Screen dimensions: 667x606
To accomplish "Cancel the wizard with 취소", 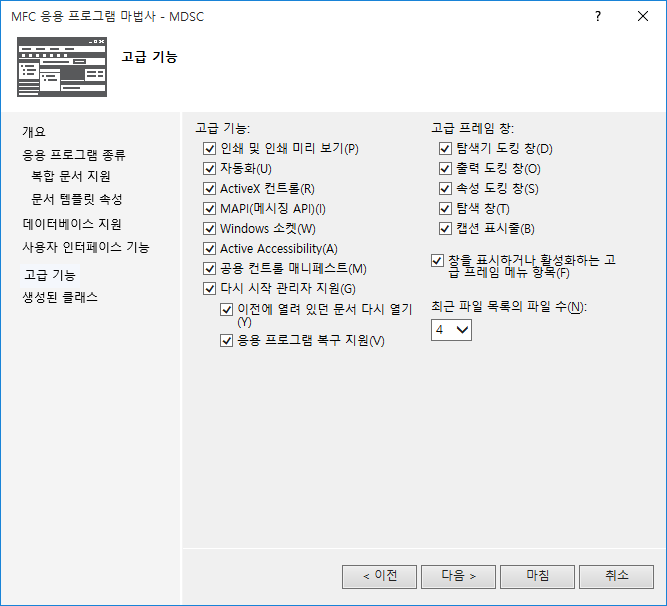I will 617,577.
